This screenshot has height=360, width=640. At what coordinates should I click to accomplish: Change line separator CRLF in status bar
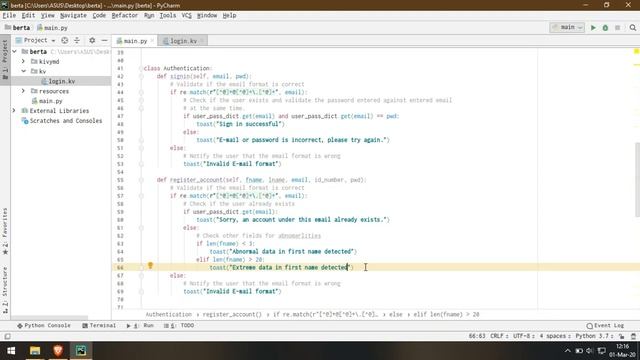499,336
